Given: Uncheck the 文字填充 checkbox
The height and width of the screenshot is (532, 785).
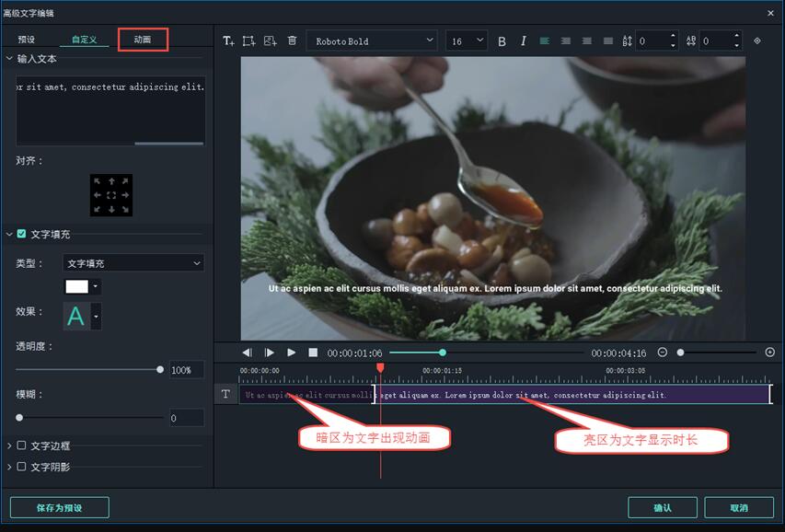Looking at the screenshot, I should pyautogui.click(x=21, y=235).
